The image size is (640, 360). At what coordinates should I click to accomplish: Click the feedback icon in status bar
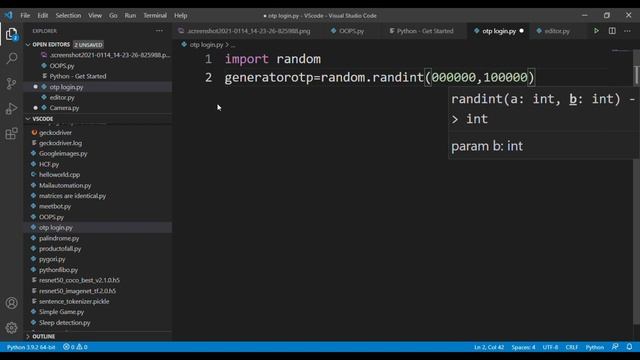pyautogui.click(x=615, y=347)
